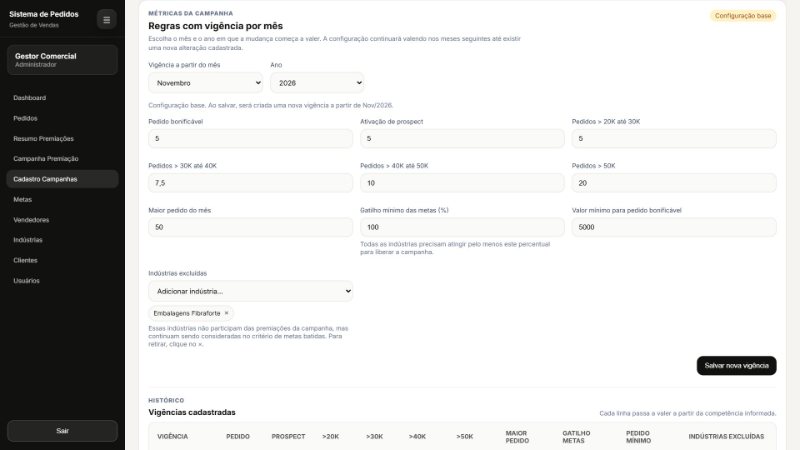
Task: Focus the Maior pedido do mês input
Action: (251, 227)
